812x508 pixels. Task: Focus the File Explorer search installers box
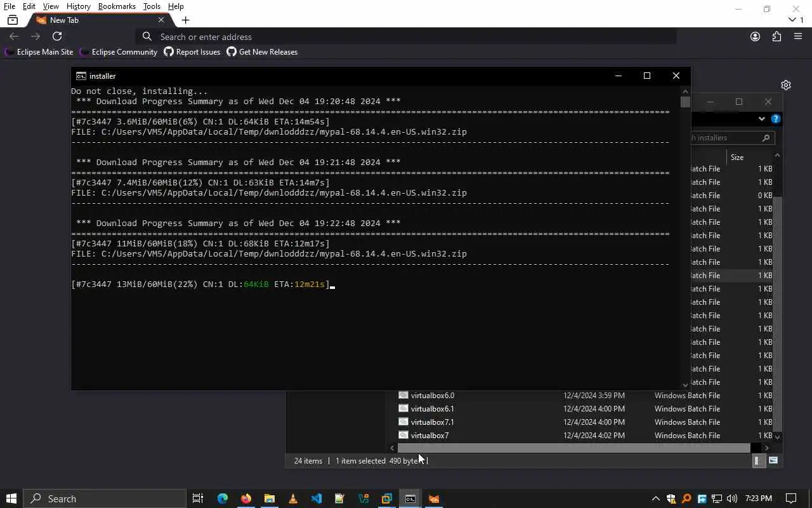click(x=733, y=138)
